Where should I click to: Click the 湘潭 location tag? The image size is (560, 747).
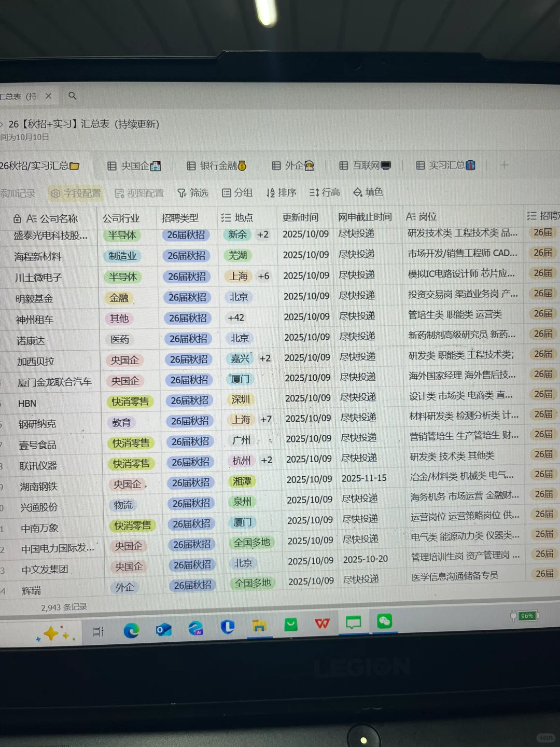(242, 481)
